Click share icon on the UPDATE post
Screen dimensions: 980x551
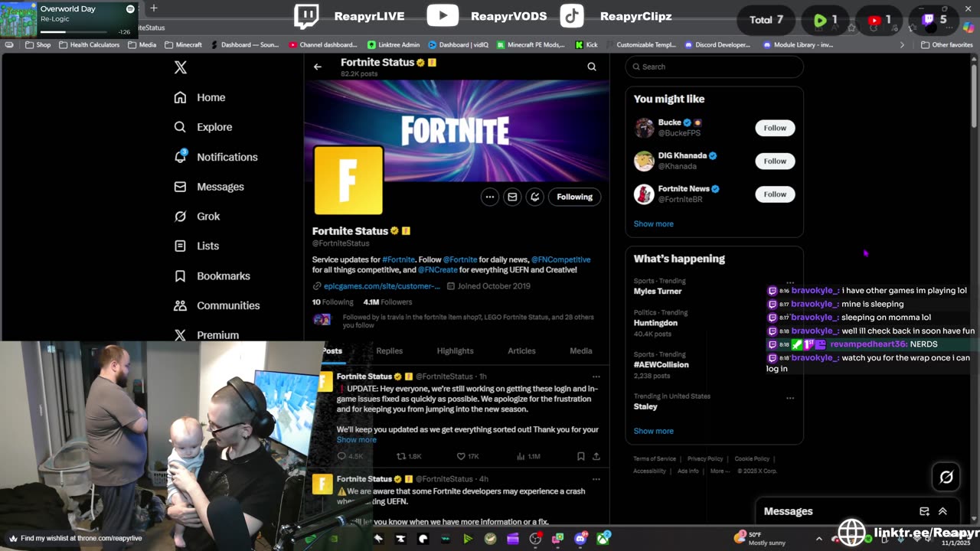pos(596,456)
